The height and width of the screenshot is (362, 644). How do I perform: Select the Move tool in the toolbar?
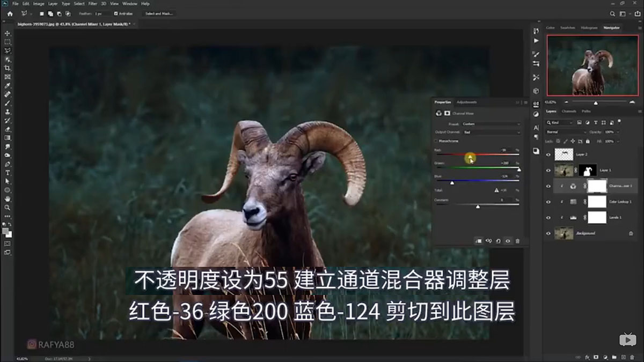tap(7, 33)
